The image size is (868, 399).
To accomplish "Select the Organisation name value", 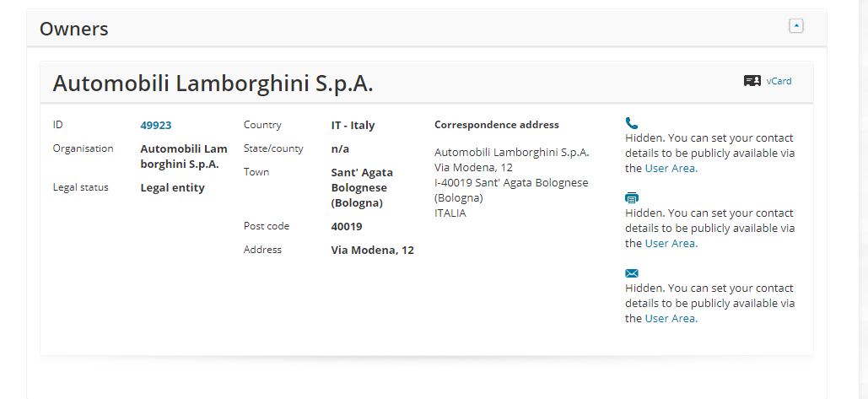I will click(x=184, y=157).
